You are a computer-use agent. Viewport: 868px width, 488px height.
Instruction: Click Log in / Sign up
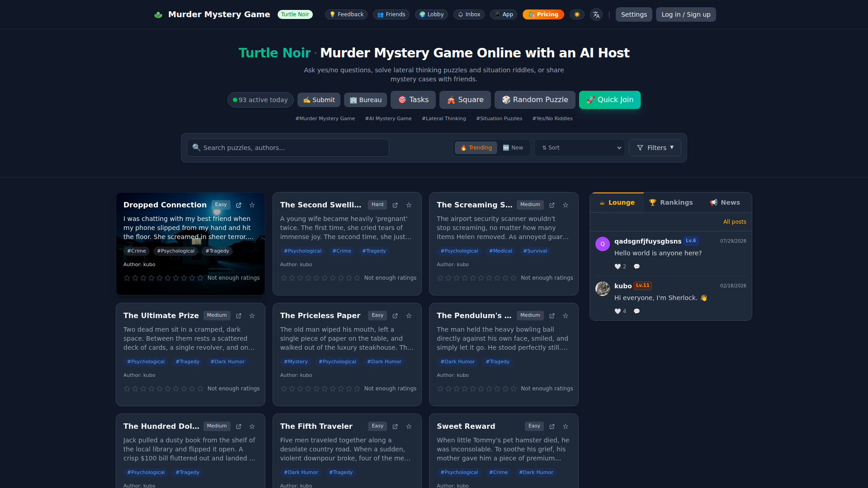(x=686, y=14)
